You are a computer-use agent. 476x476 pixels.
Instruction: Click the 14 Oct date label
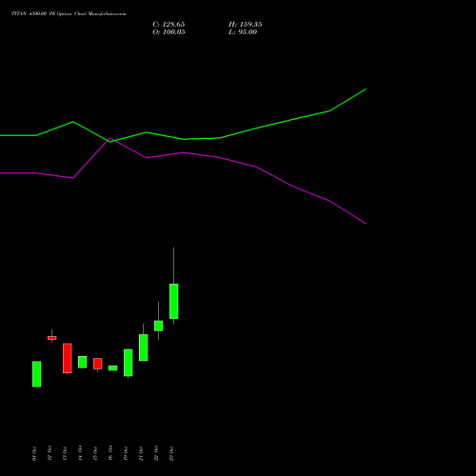coord(80,453)
